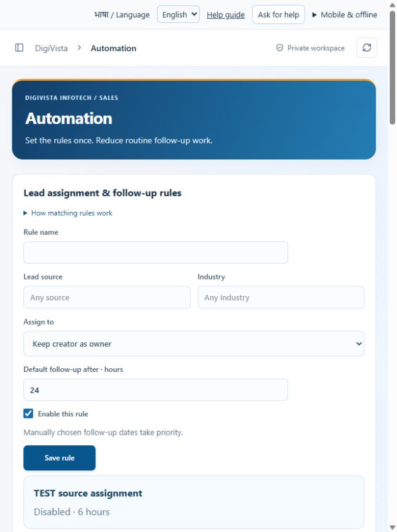This screenshot has width=397, height=532.
Task: Click the refresh icon button
Action: tap(367, 48)
